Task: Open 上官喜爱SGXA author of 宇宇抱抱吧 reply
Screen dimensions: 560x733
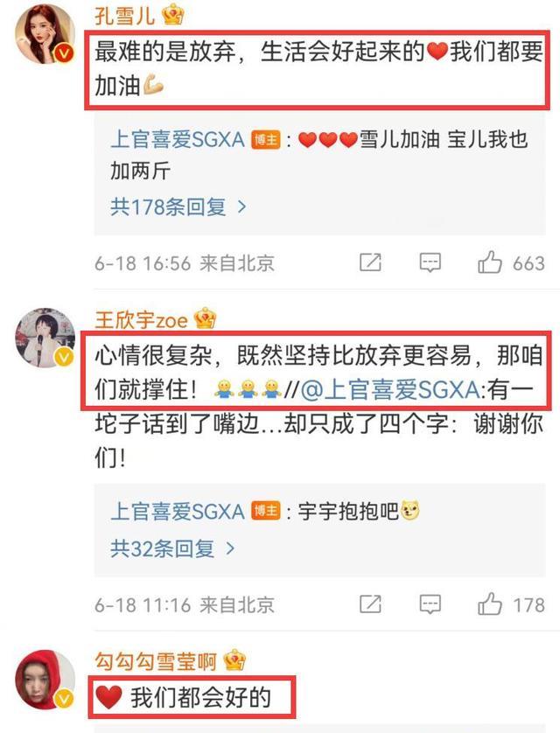Action: click(x=178, y=511)
